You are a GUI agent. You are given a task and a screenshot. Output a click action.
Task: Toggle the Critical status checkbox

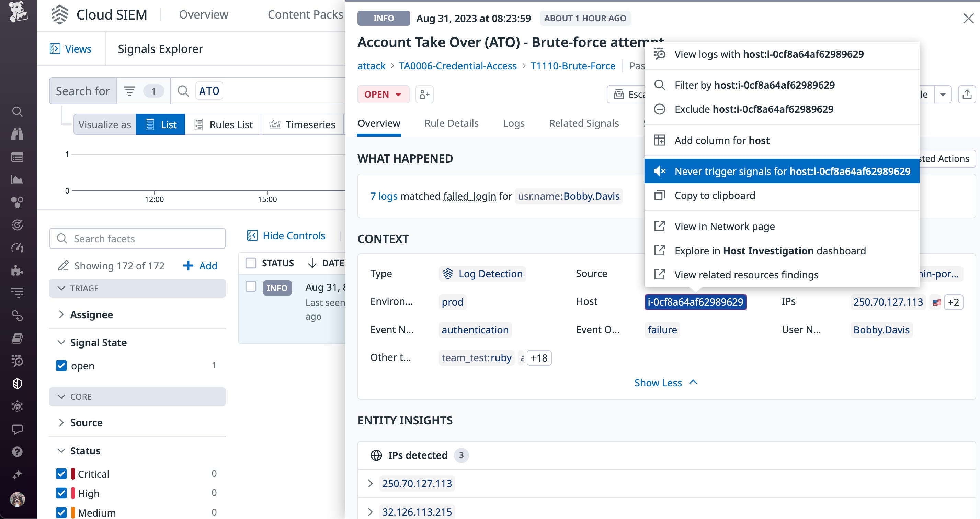click(61, 474)
